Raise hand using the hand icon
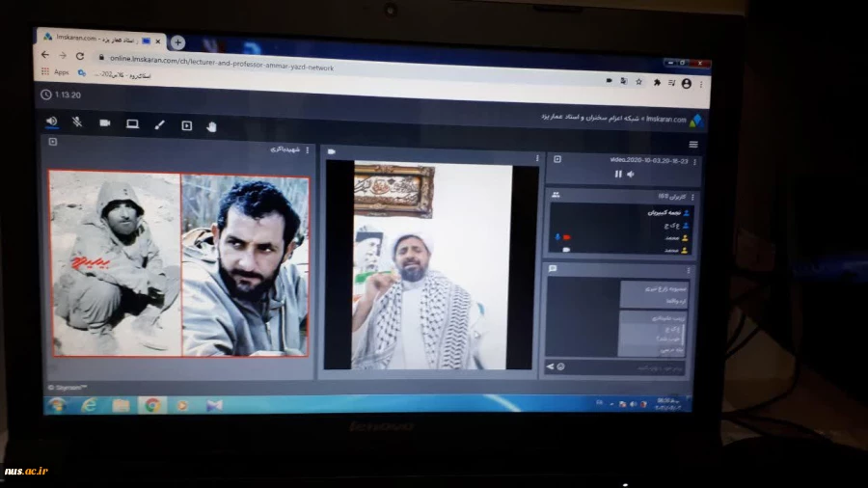The image size is (868, 488). pos(211,126)
